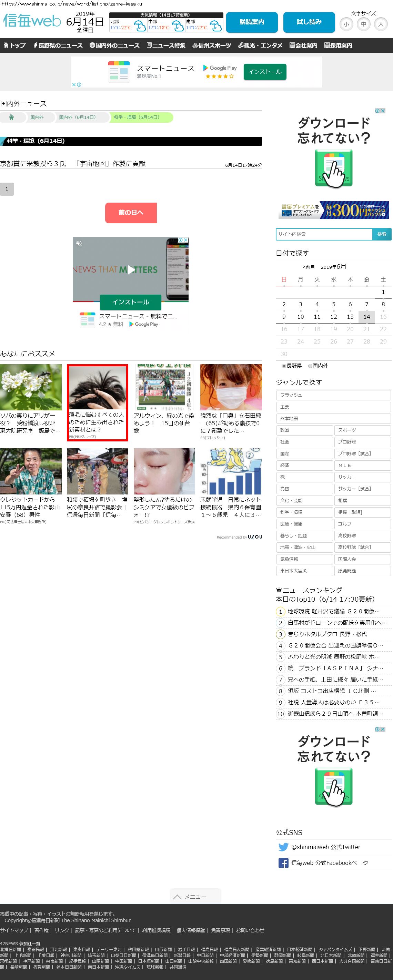This screenshot has width=393, height=980.
Task: Click the 検索 search button
Action: coord(382,234)
